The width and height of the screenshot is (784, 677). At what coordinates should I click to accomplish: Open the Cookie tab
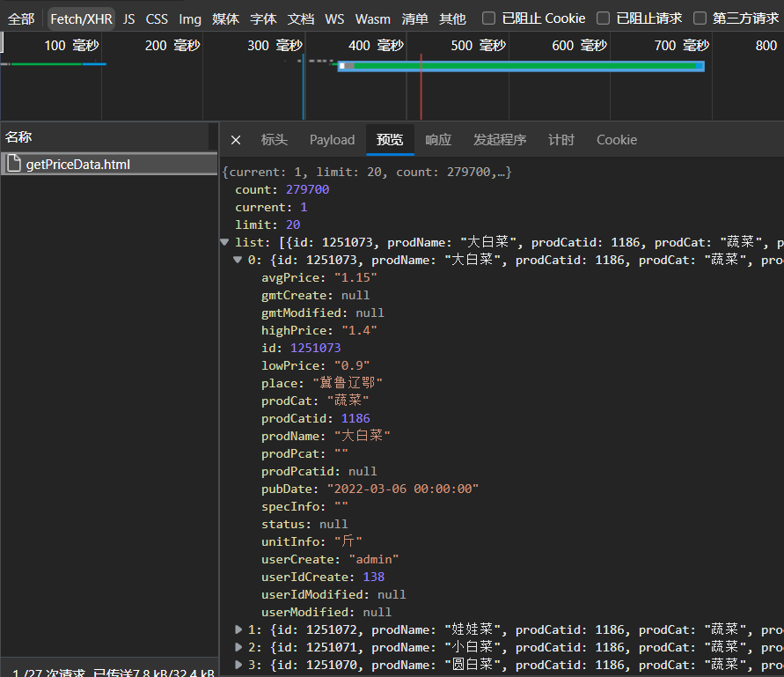pos(617,140)
